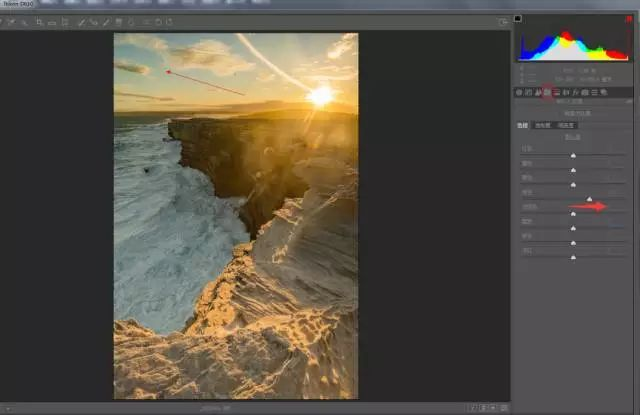Click the sun in the photo preview
The width and height of the screenshot is (640, 415).
[320, 96]
